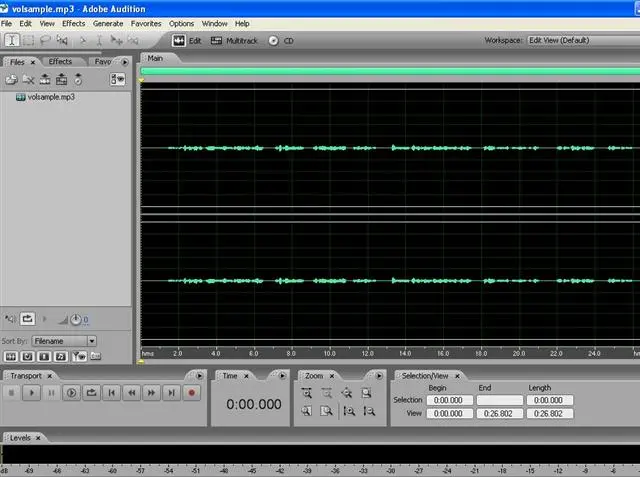The image size is (640, 477).
Task: Click the green horizontal zoom scrollbar
Action: 388,71
